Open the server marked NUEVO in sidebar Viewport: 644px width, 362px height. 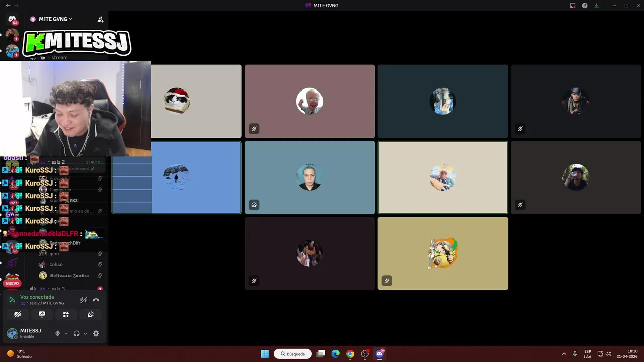point(12,279)
